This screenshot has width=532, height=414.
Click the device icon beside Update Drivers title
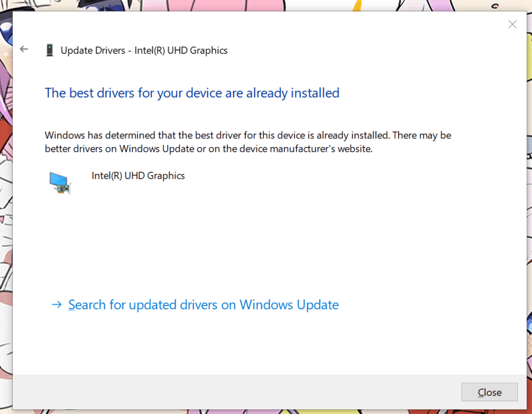point(50,50)
